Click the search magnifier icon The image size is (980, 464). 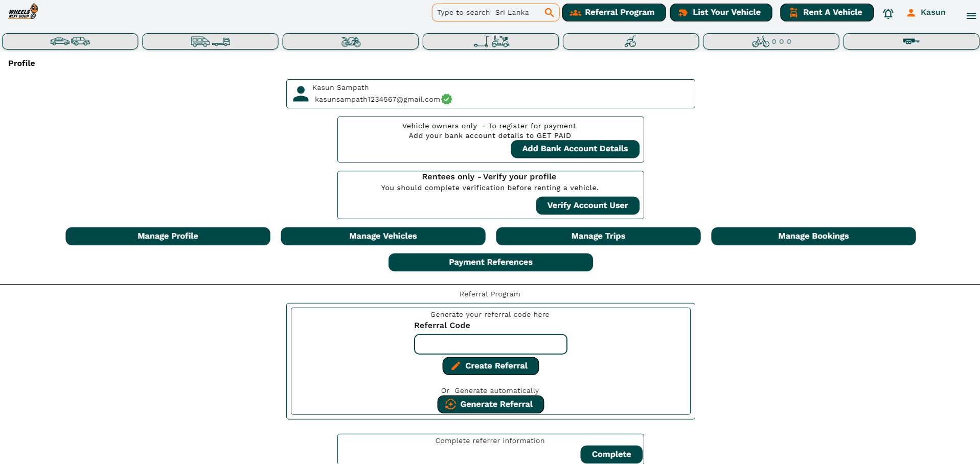tap(549, 12)
